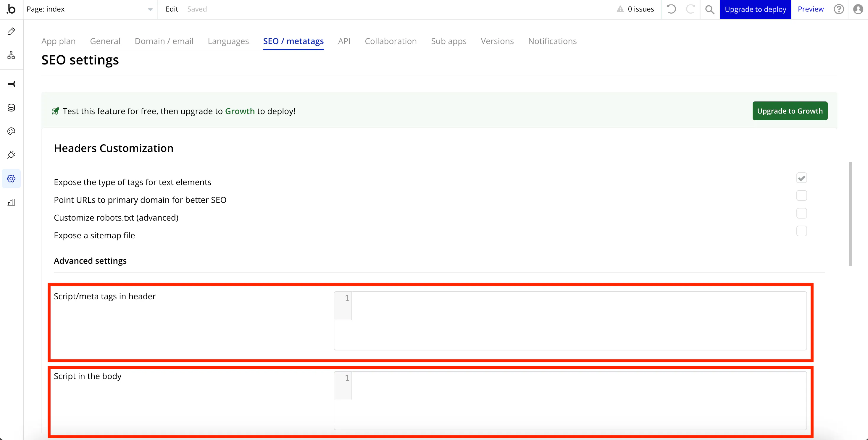The width and height of the screenshot is (868, 440).
Task: Enable Point URLs to primary domain checkbox
Action: pyautogui.click(x=802, y=195)
